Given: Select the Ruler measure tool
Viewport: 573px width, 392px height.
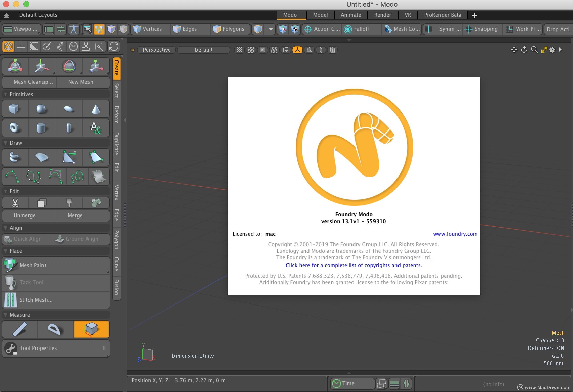Looking at the screenshot, I should coord(20,329).
